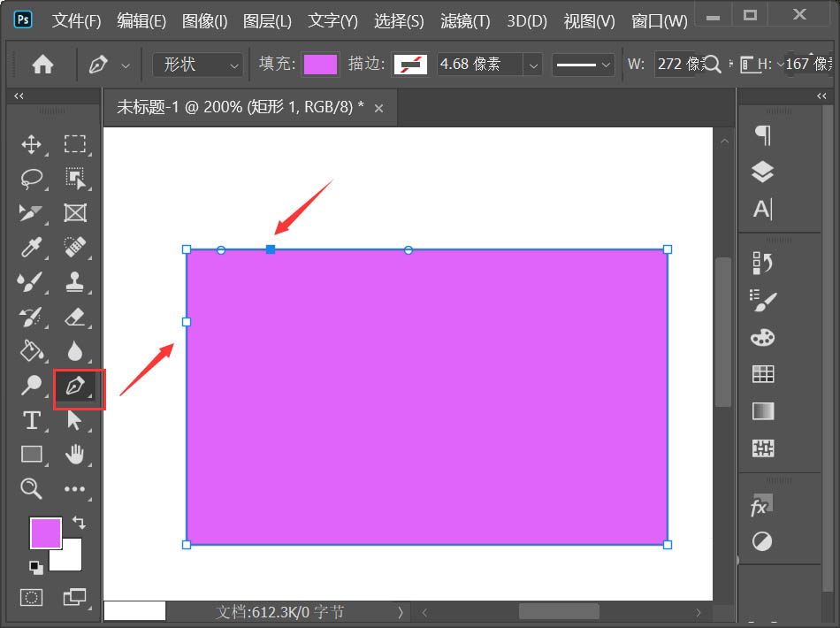Collapse the right panel group with double arrows
The width and height of the screenshot is (840, 628).
point(821,96)
